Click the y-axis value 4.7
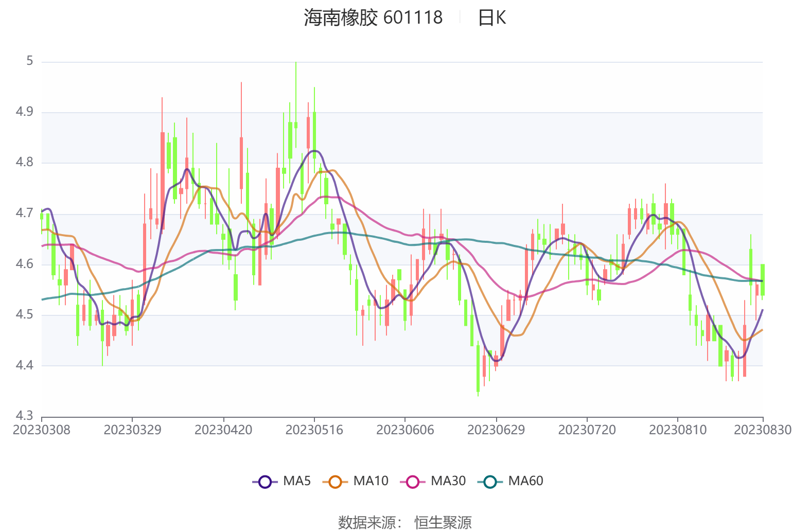 click(x=24, y=214)
